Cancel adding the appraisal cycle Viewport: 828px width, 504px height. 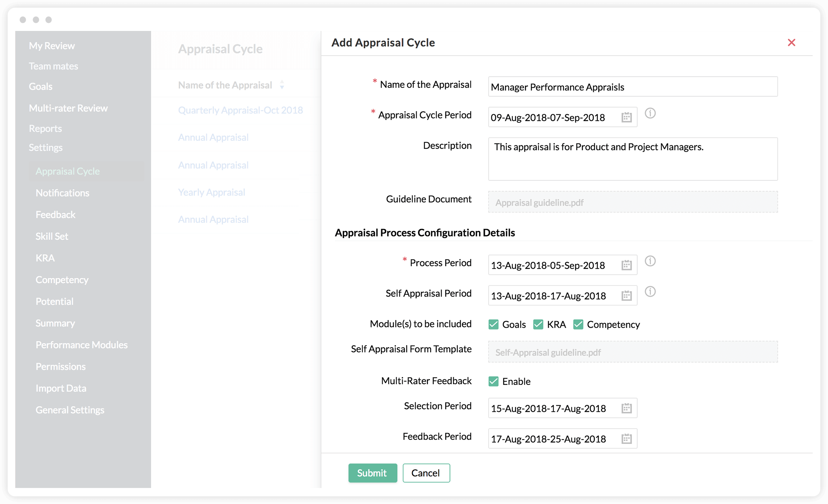426,473
